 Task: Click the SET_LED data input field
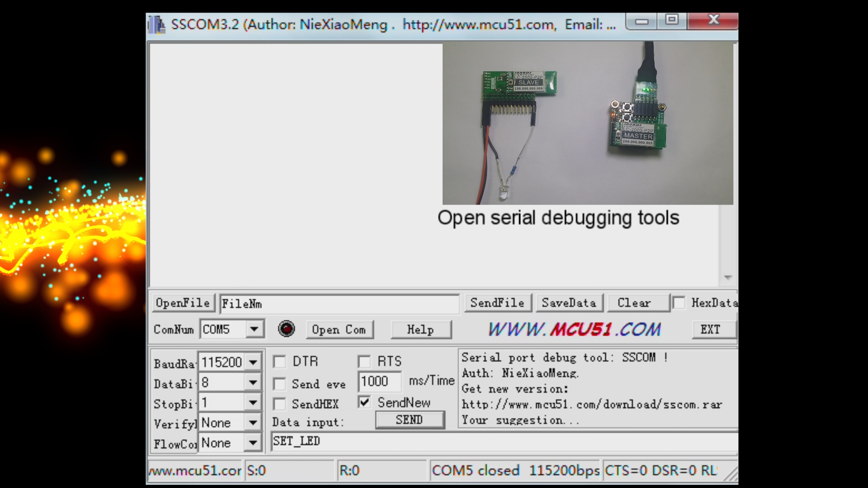(504, 441)
